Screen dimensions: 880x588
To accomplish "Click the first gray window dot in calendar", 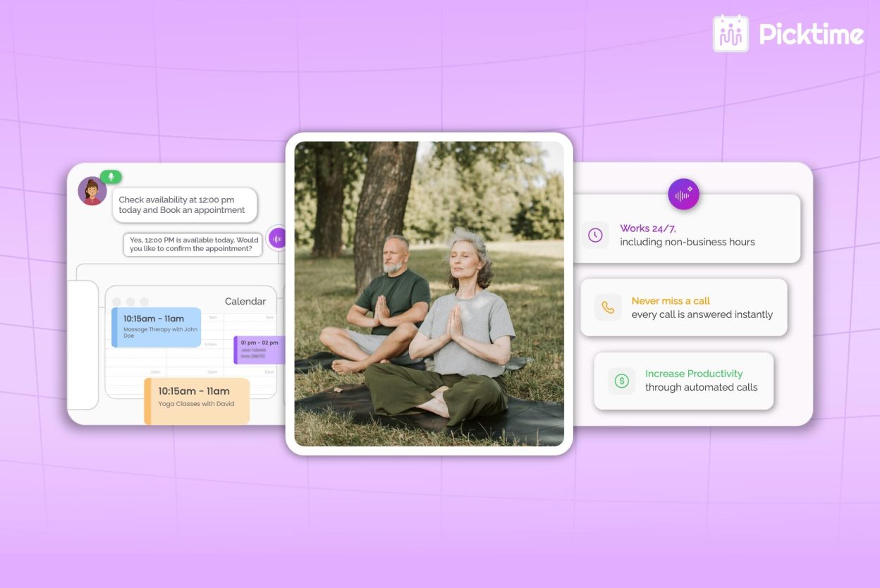I will point(116,302).
